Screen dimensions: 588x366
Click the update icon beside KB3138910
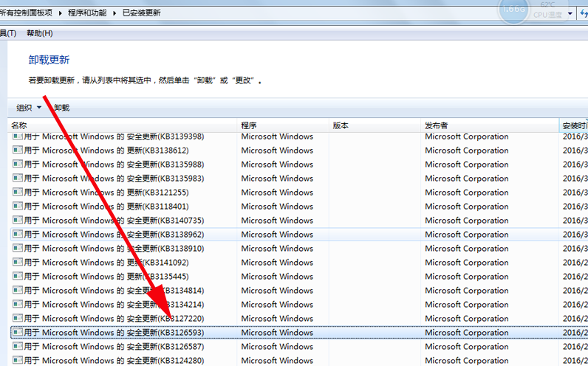18,249
